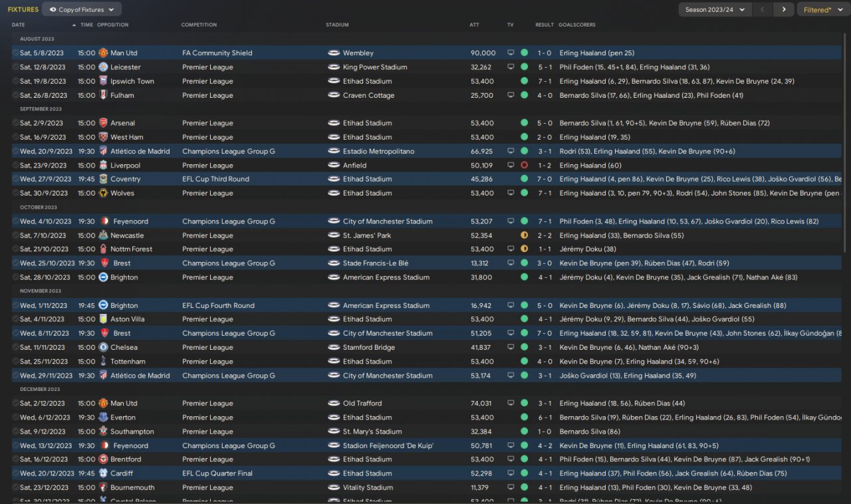Click the Atlético de Madrid crest in the September row
This screenshot has width=851, height=504.
(103, 152)
